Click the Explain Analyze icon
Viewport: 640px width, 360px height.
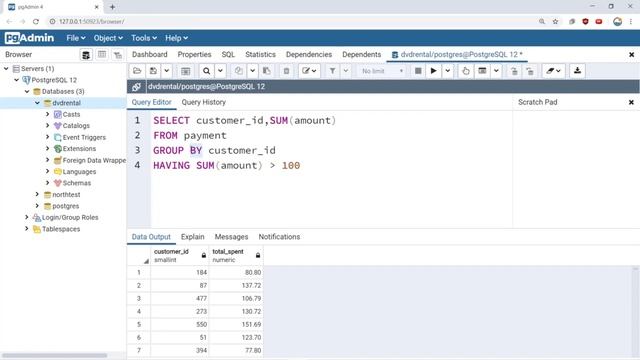point(482,71)
